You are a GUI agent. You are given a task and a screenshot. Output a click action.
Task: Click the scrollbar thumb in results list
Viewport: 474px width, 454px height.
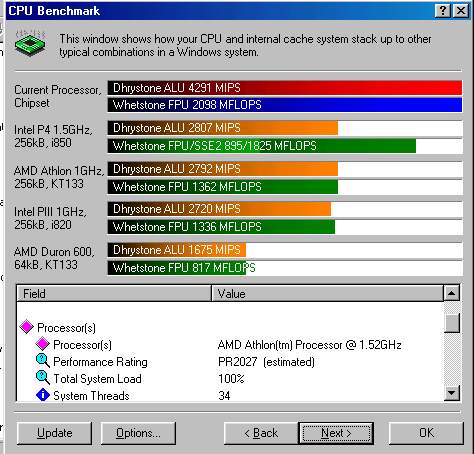click(x=452, y=323)
